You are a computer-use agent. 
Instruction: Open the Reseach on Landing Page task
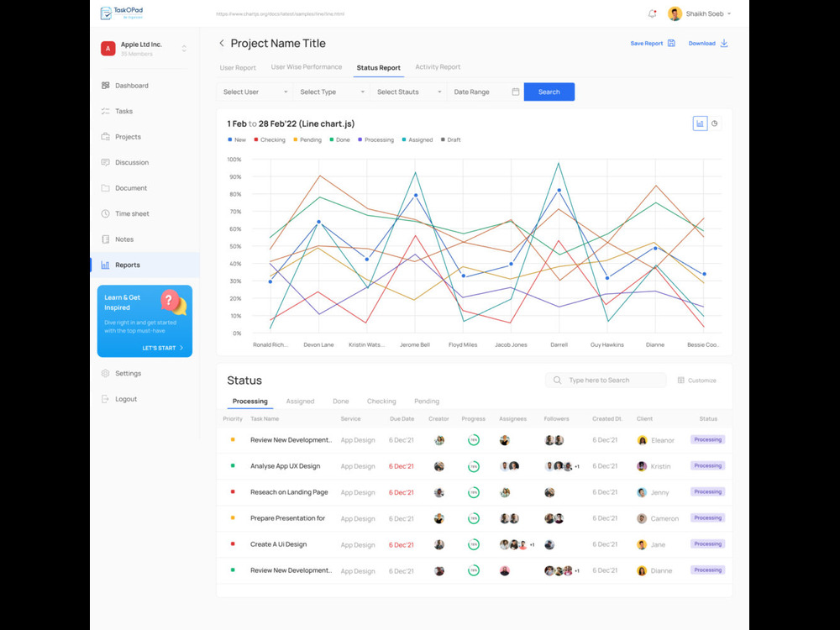click(289, 491)
